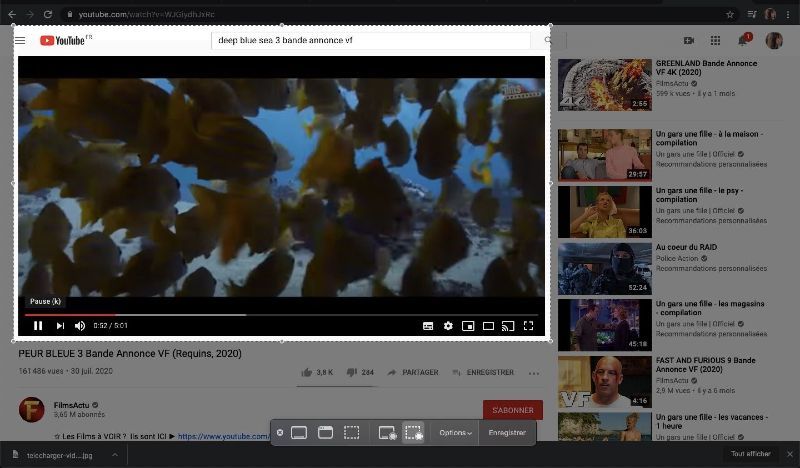The width and height of the screenshot is (800, 468).
Task: Click into the YouTube search field
Action: [370, 40]
